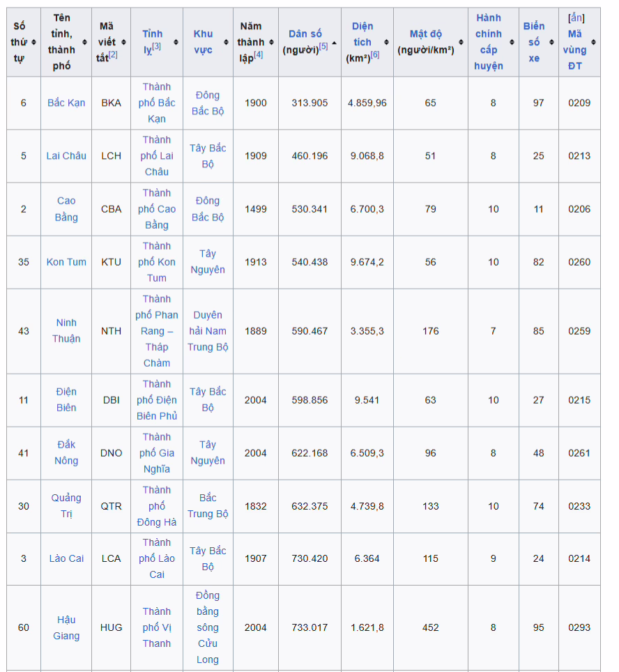The width and height of the screenshot is (619, 672).
Task: Open the Kon Tum province link
Action: click(66, 262)
